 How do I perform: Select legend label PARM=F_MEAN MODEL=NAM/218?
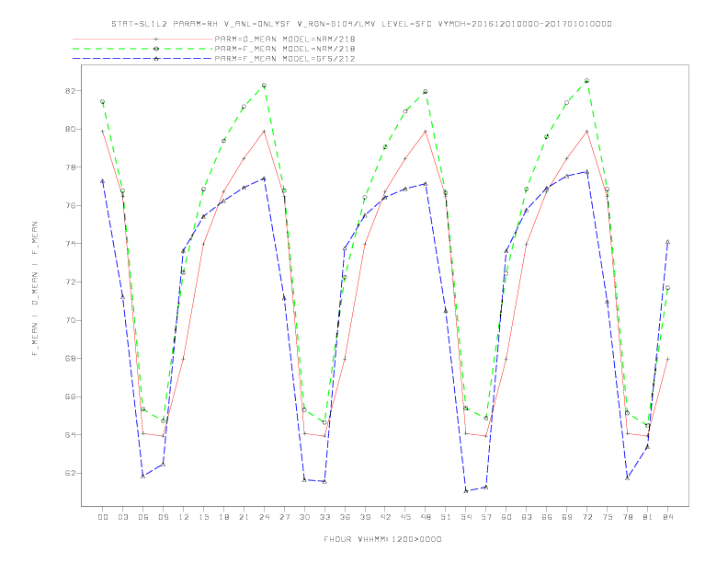coord(285,49)
